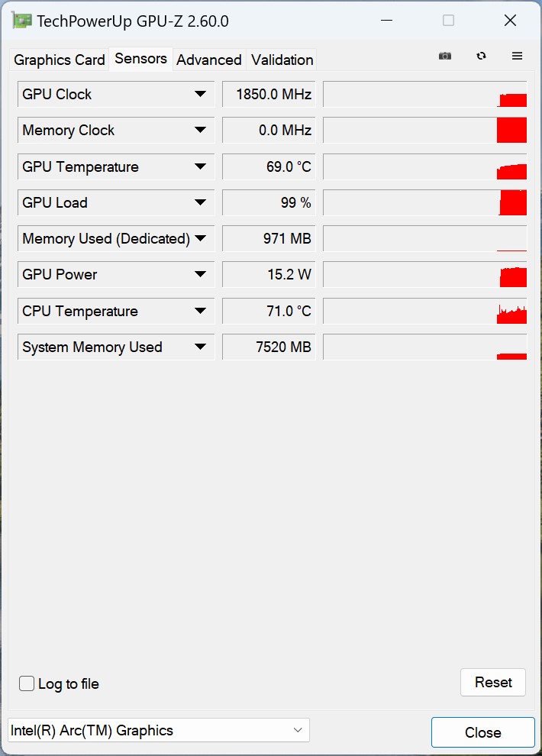Expand the Memory Used (Dedicated) dropdown

coord(200,238)
